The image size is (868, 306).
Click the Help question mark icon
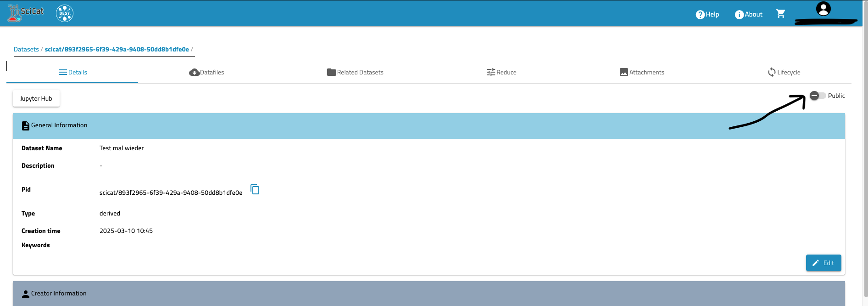[x=700, y=15]
